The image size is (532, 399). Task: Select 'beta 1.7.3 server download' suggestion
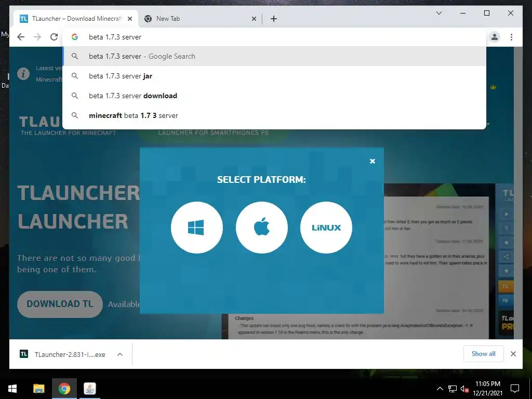pos(275,96)
